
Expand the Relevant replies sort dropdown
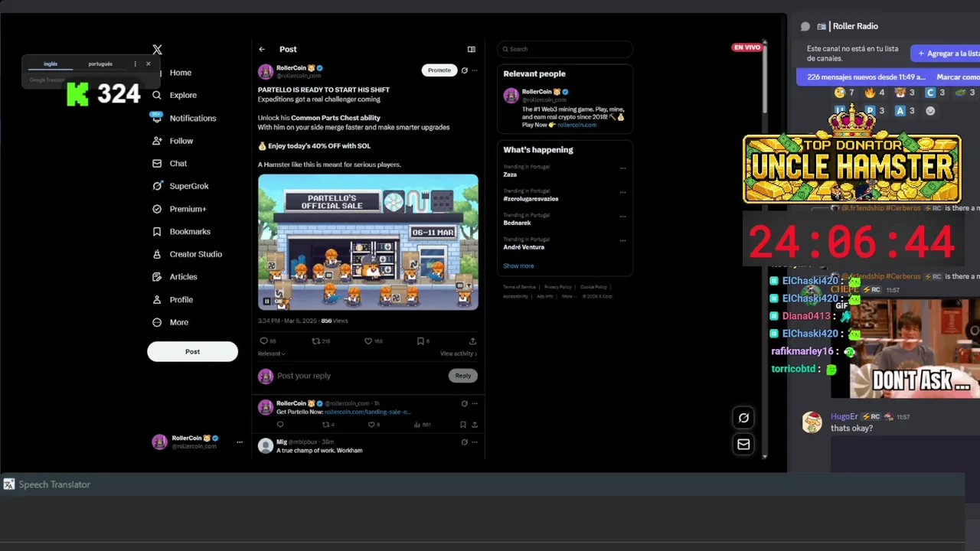click(x=272, y=354)
